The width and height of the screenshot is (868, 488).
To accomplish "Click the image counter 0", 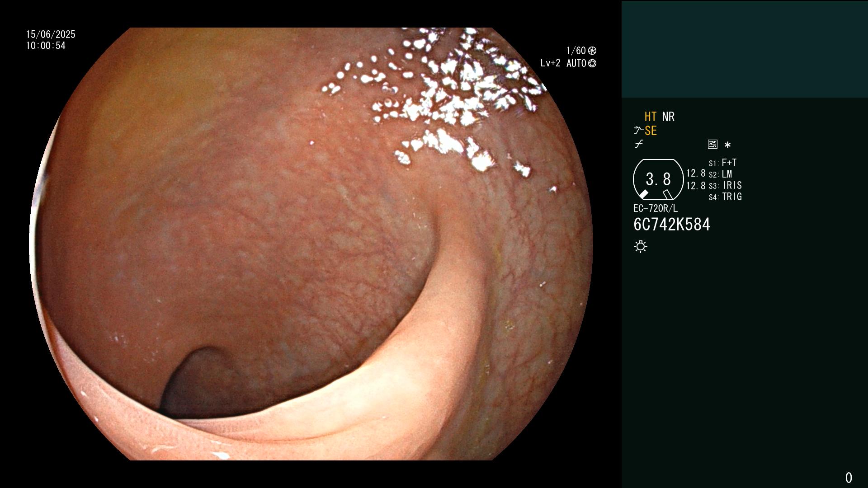I will (849, 478).
